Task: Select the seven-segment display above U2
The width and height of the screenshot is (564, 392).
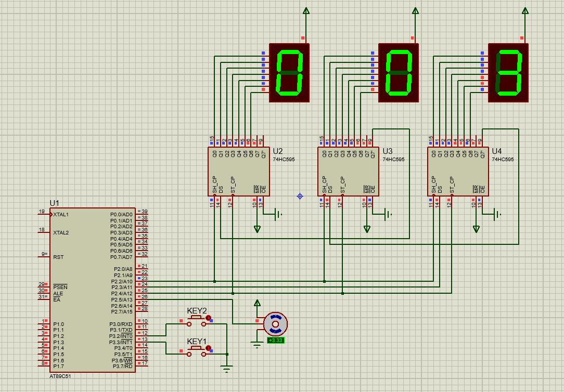Action: (289, 73)
